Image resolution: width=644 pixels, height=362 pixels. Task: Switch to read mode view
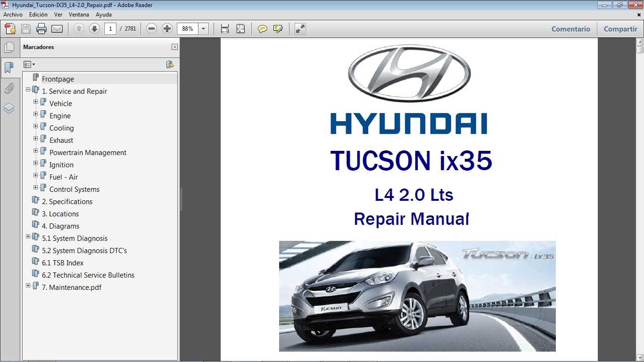click(x=300, y=29)
